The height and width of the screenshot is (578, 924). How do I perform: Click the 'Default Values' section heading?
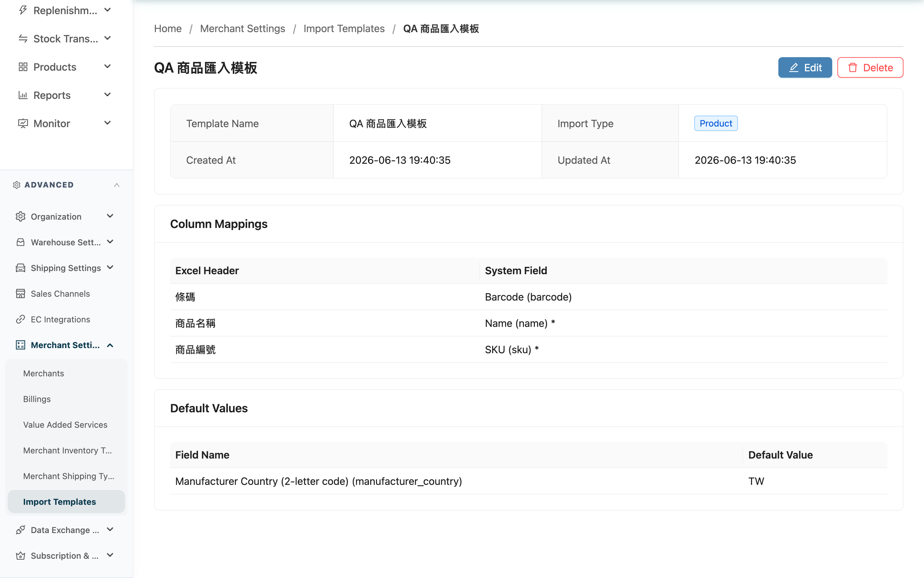[x=209, y=408]
